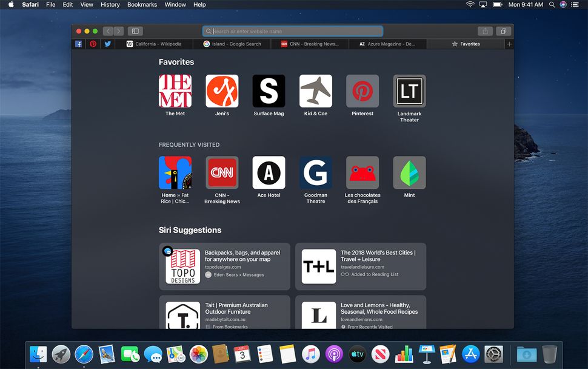This screenshot has width=588, height=369.
Task: Open Mint from Frequently Visited
Action: (x=409, y=173)
